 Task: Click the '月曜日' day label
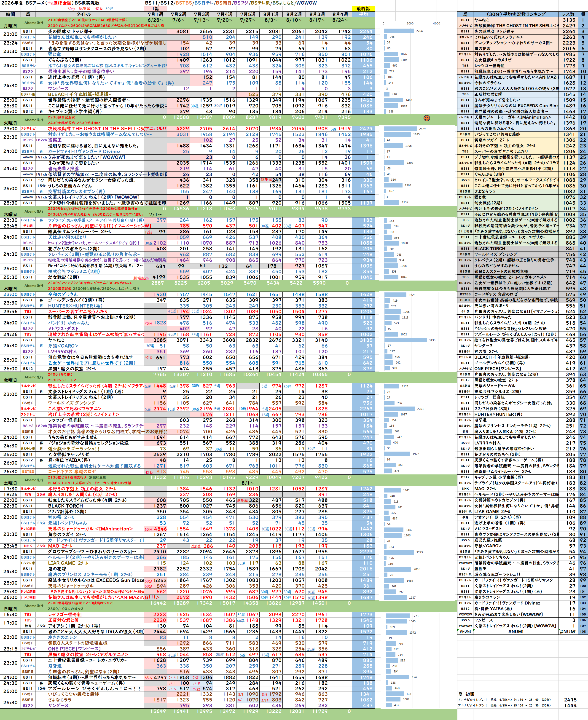coord(10,26)
